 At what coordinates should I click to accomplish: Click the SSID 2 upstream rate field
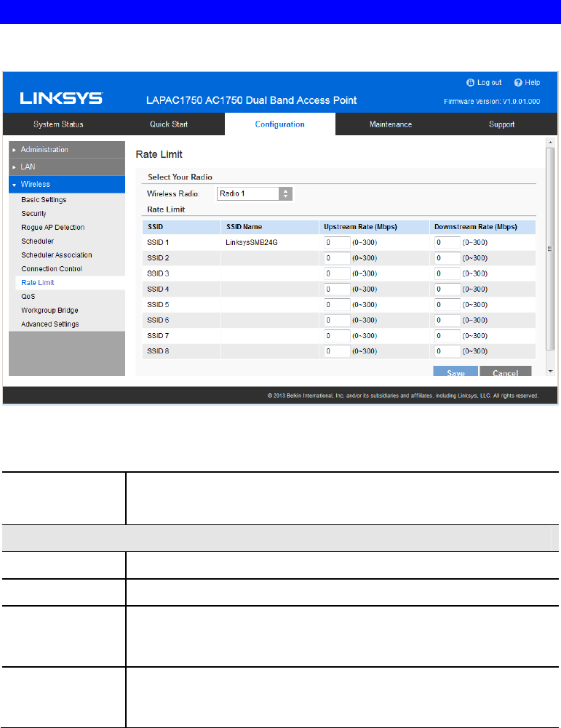(337, 258)
